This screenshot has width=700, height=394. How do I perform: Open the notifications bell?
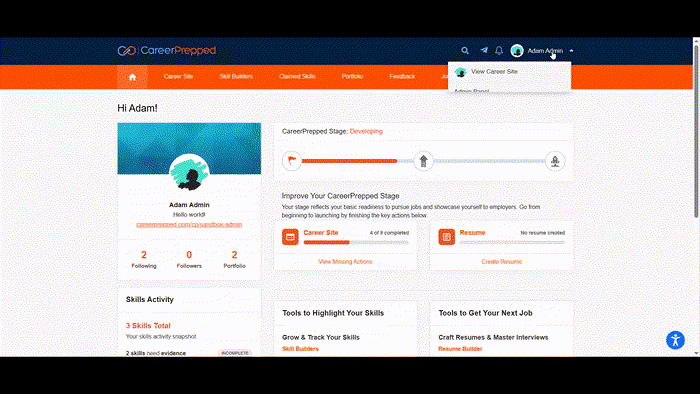click(499, 50)
